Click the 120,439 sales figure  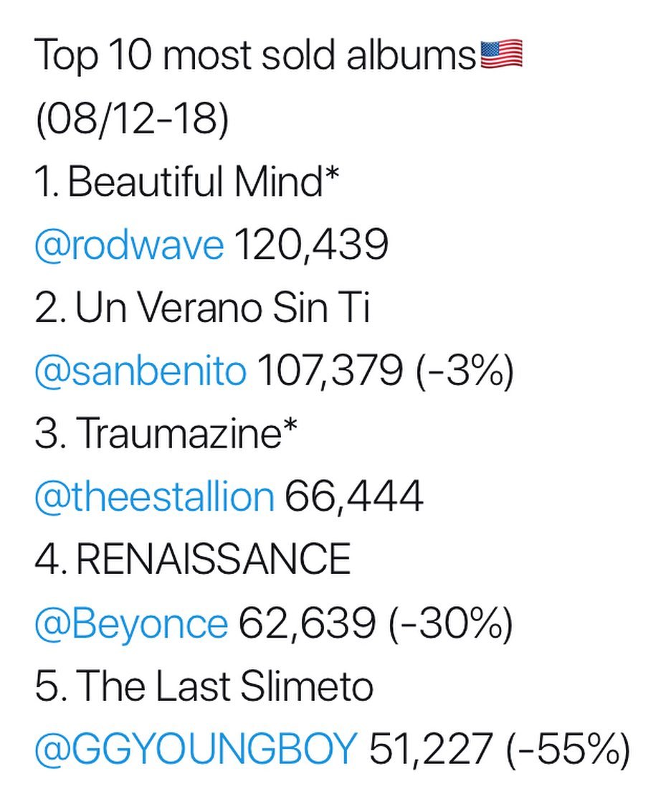click(311, 246)
